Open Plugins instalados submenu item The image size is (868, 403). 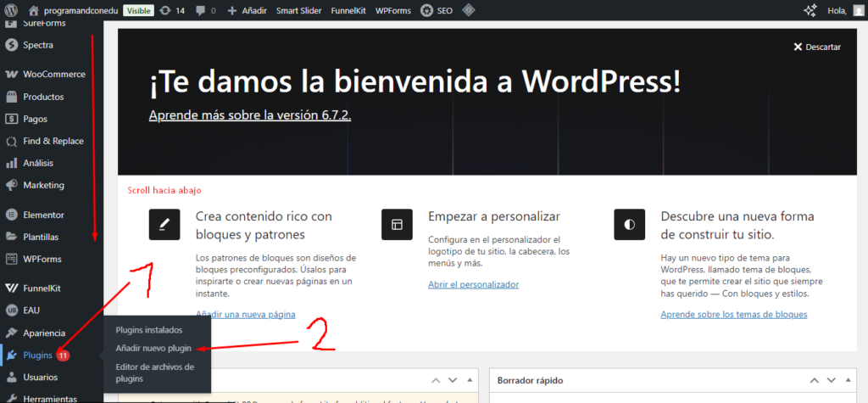(149, 330)
